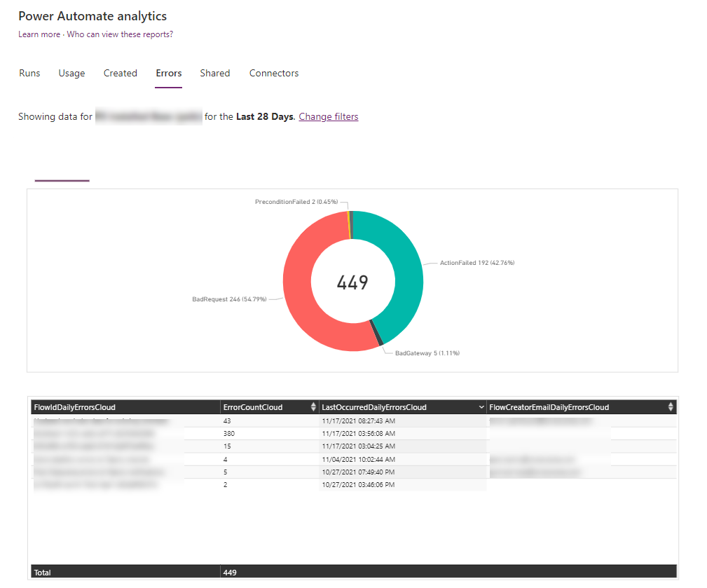Open the Shared tab
This screenshot has width=707, height=588.
[214, 73]
